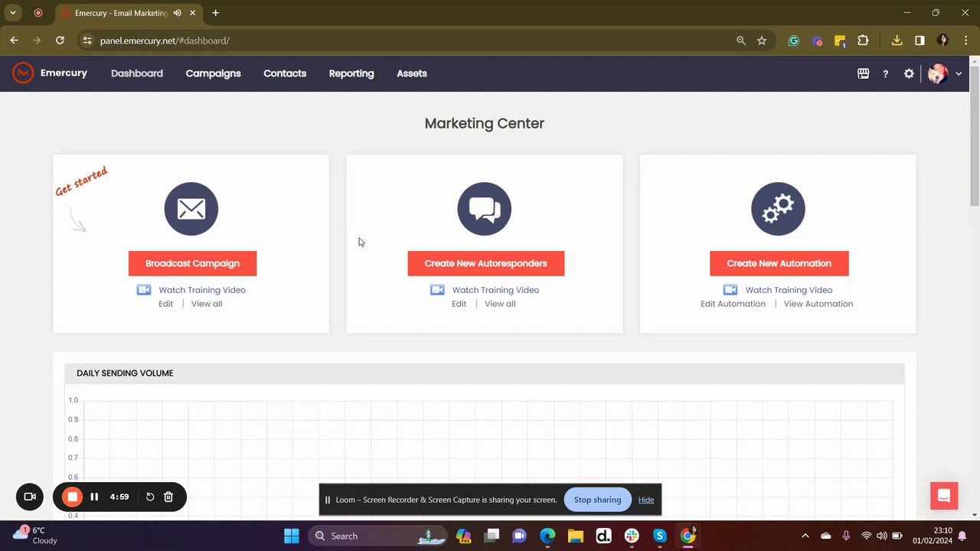Click Create New Automation button
The width and height of the screenshot is (980, 551).
coord(779,263)
